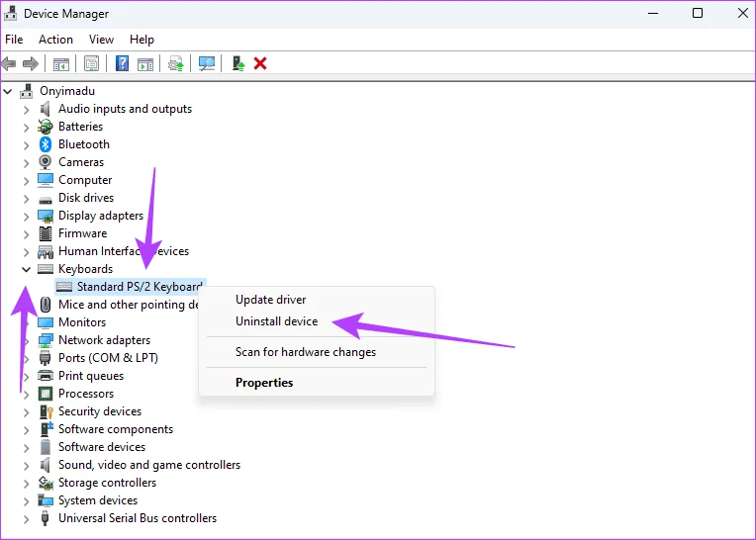Select the Onyimadu computer name label

67,91
